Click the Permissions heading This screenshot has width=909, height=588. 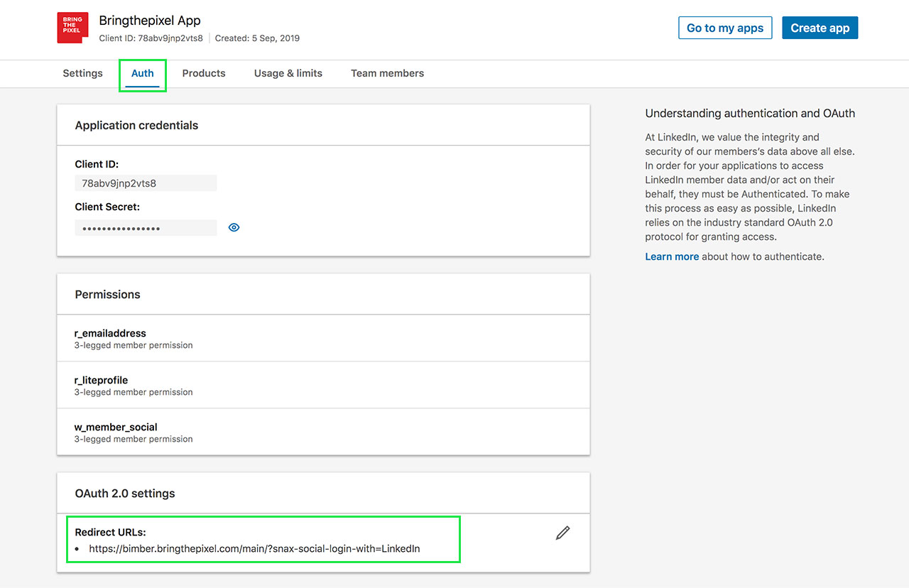pos(107,294)
